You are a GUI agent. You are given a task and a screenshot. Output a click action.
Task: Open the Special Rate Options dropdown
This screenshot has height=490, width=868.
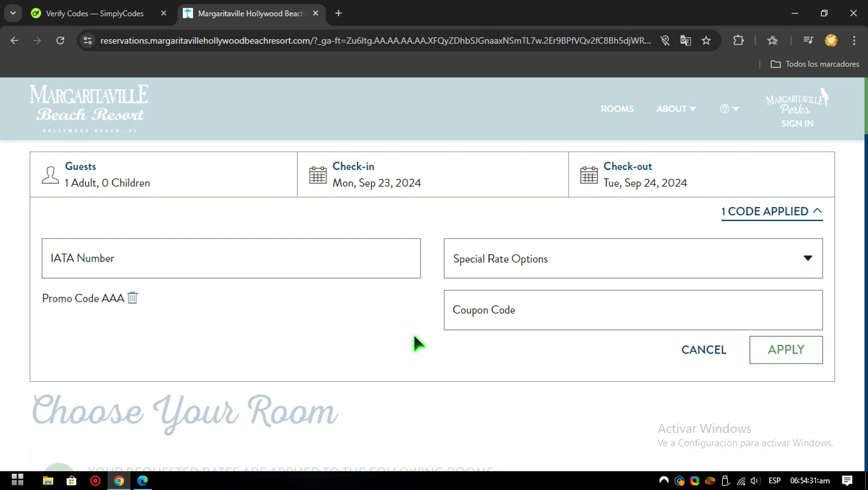pyautogui.click(x=633, y=259)
